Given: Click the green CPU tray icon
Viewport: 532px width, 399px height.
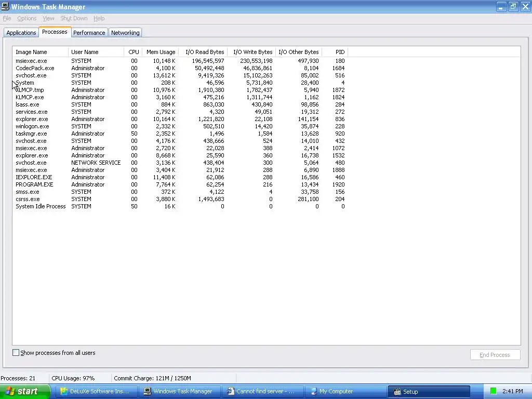Looking at the screenshot, I should tap(494, 391).
